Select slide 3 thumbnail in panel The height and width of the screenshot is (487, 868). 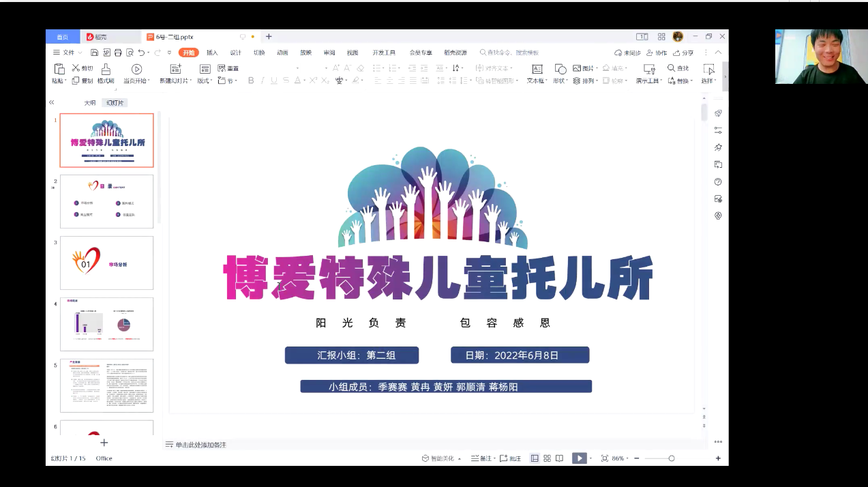point(106,263)
